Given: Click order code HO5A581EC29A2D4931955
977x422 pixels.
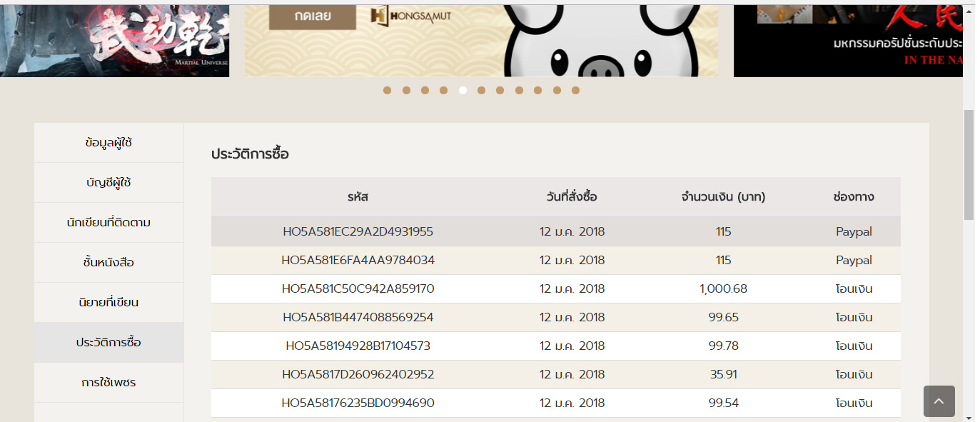Looking at the screenshot, I should pyautogui.click(x=358, y=232).
